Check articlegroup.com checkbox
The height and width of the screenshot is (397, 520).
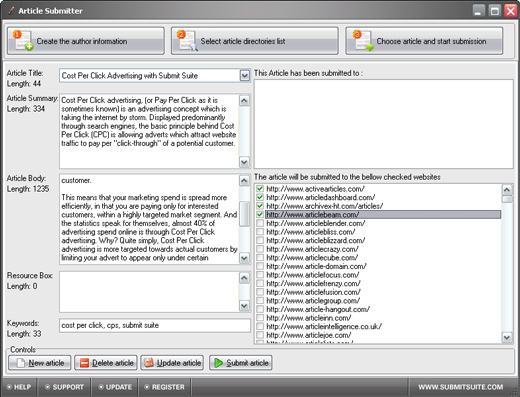pyautogui.click(x=260, y=301)
